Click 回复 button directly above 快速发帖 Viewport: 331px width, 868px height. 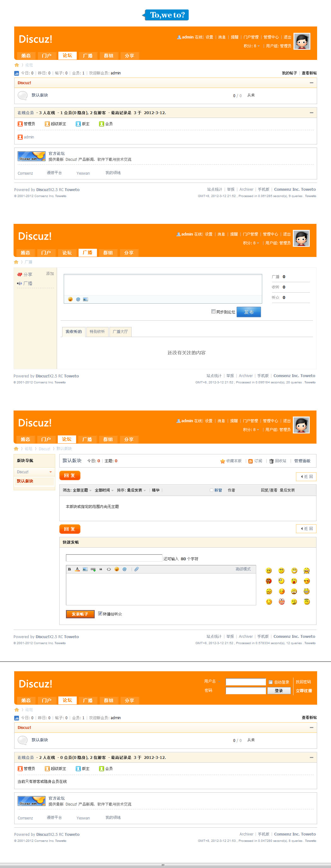pyautogui.click(x=70, y=529)
